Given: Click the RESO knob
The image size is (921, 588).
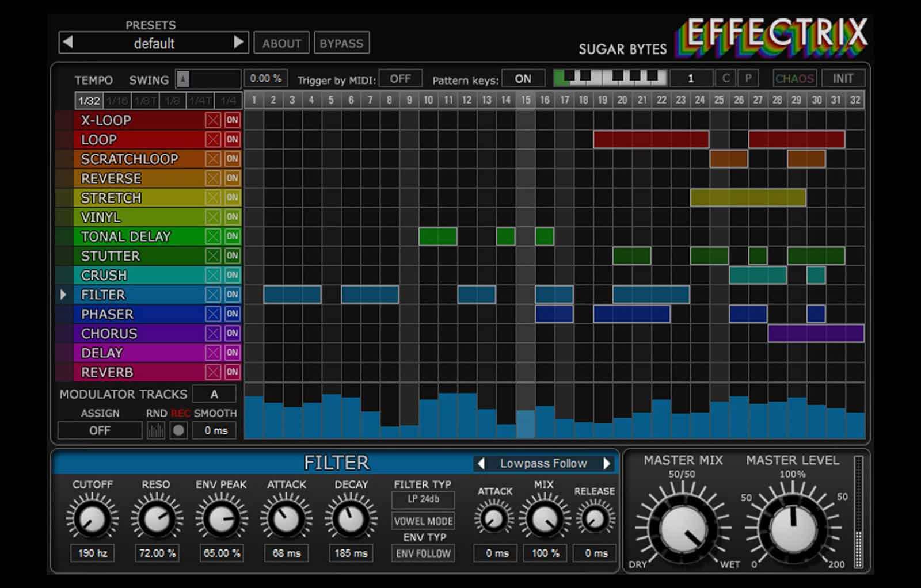Looking at the screenshot, I should pyautogui.click(x=156, y=518).
